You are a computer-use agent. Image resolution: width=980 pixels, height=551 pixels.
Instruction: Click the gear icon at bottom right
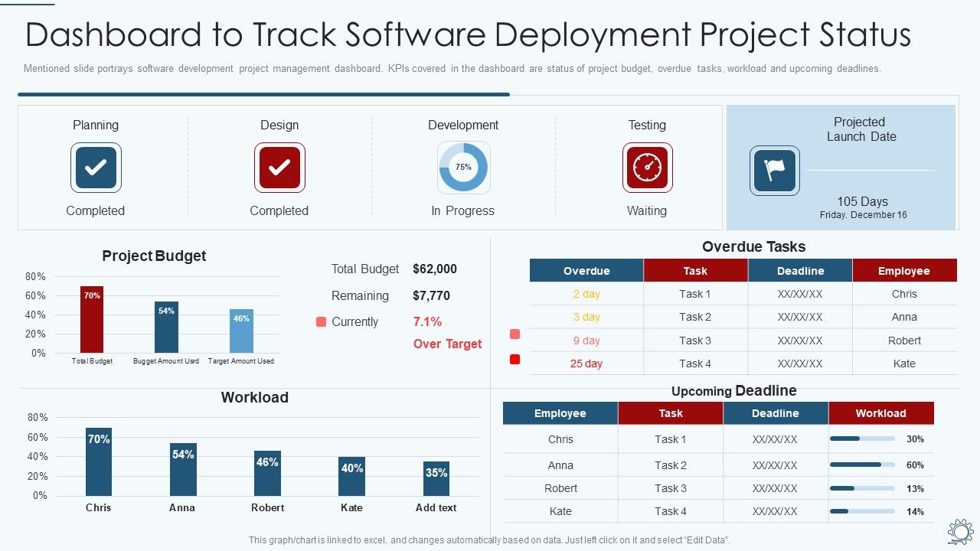[x=960, y=531]
